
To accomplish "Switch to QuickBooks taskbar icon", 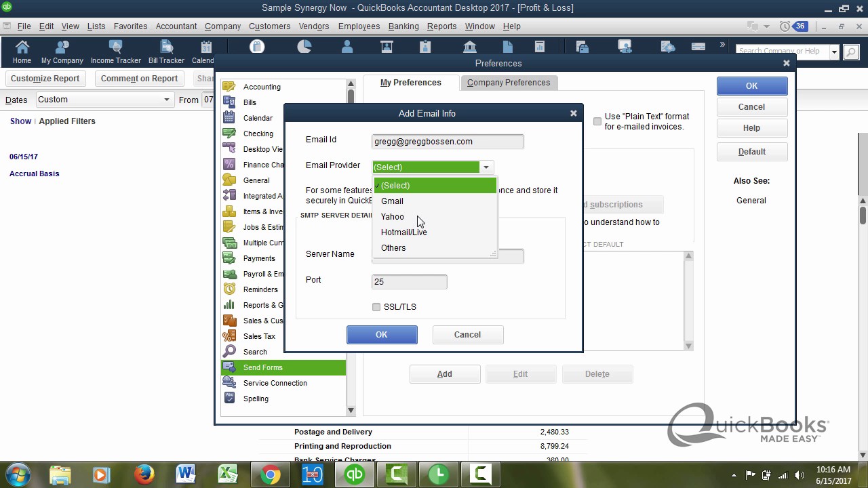I will pyautogui.click(x=355, y=474).
